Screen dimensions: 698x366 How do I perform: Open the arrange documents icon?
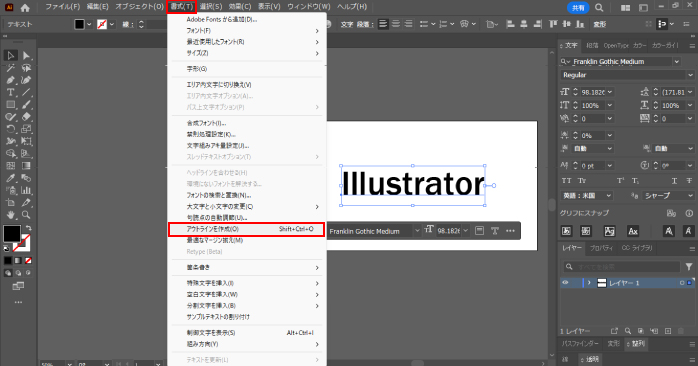coord(625,8)
